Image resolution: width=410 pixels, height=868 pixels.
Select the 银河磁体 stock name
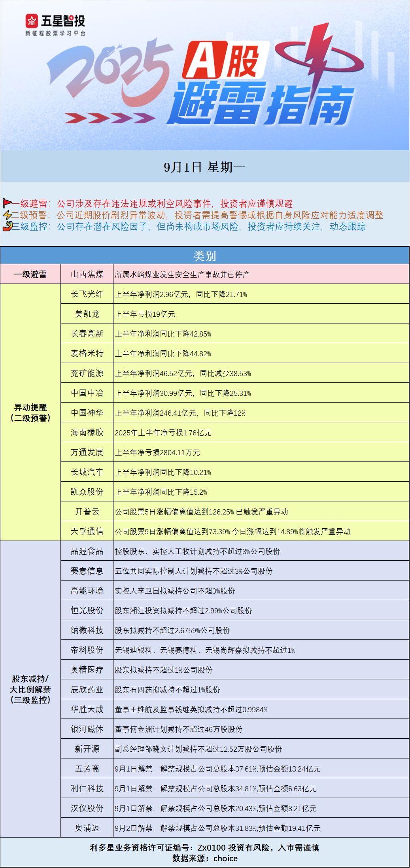(87, 729)
